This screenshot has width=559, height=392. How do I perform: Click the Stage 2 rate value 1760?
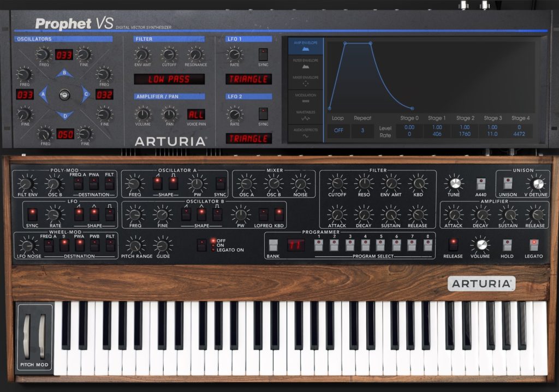(x=465, y=134)
